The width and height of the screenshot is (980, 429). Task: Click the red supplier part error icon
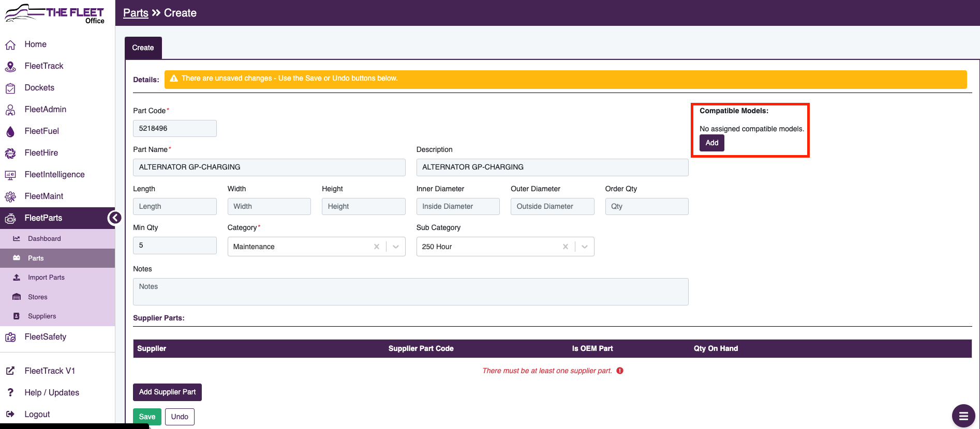tap(620, 371)
